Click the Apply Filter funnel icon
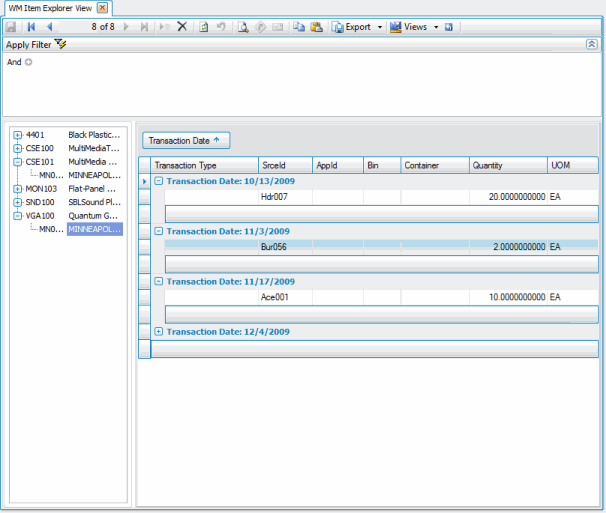606x513 pixels. (61, 44)
